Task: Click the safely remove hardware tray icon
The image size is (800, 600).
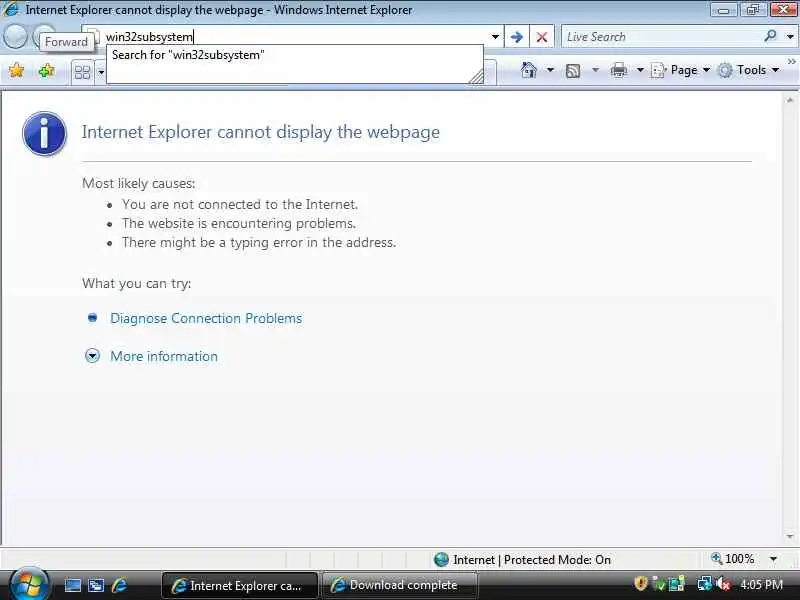Action: pyautogui.click(x=659, y=584)
